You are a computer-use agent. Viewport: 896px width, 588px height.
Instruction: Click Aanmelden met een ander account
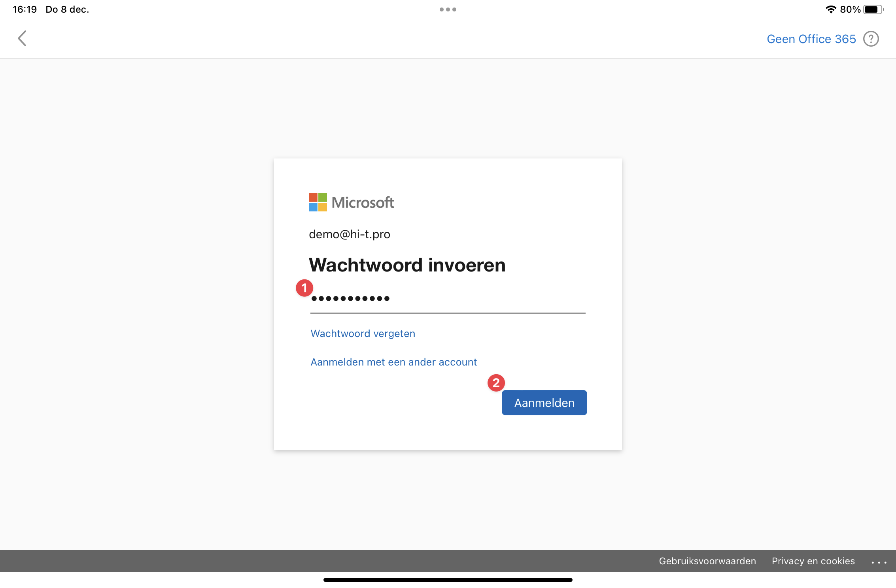click(393, 362)
